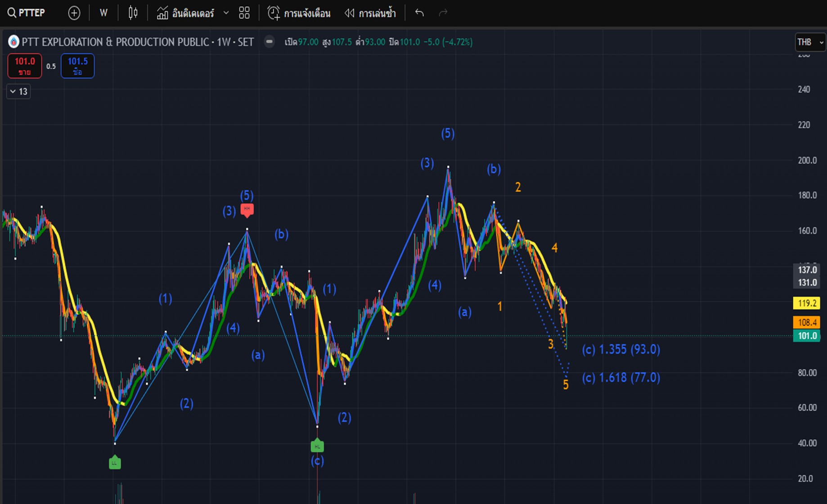Change the W weekly timeframe

point(103,13)
